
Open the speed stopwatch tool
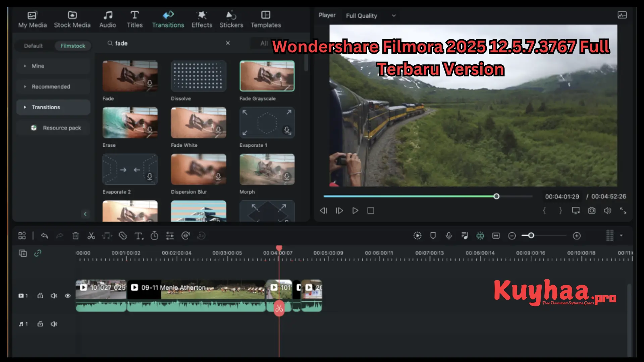point(154,236)
